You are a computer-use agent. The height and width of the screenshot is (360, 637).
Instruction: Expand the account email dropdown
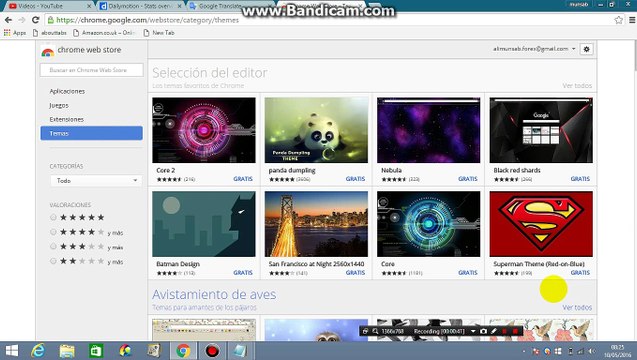pos(574,49)
